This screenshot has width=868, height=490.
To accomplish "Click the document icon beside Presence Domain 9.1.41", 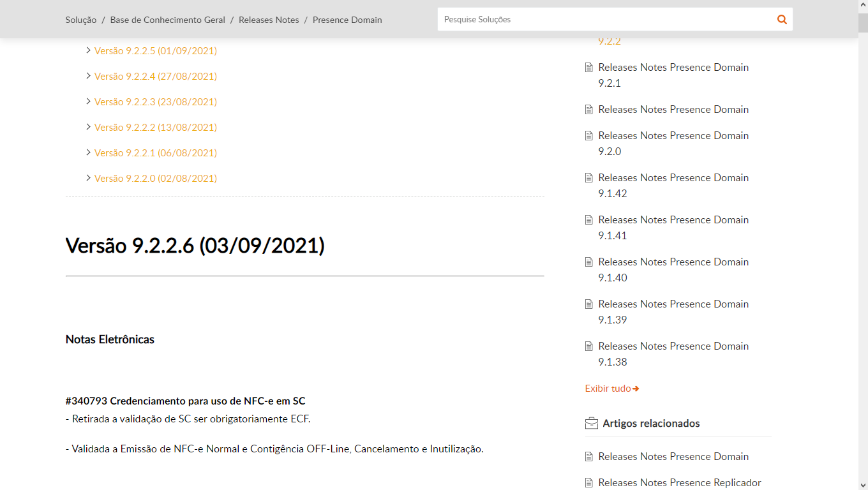I will [589, 219].
